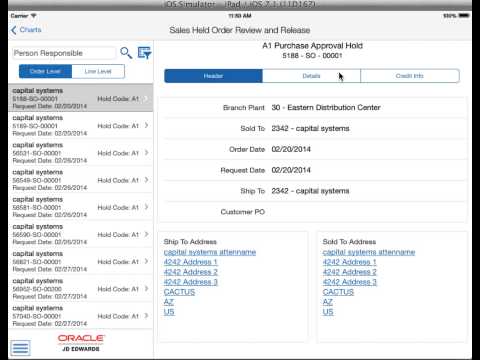Open the hamburger menu icon
Screen dimensions: 480x360
20,348
